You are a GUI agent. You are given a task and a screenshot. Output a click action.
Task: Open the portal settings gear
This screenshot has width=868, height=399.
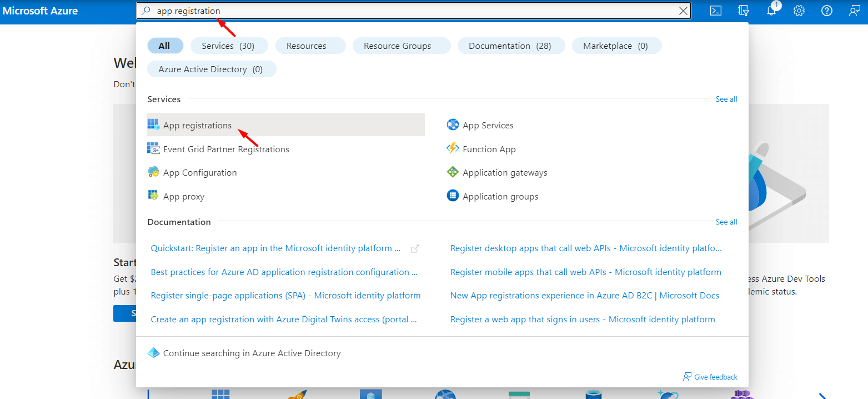(x=799, y=10)
